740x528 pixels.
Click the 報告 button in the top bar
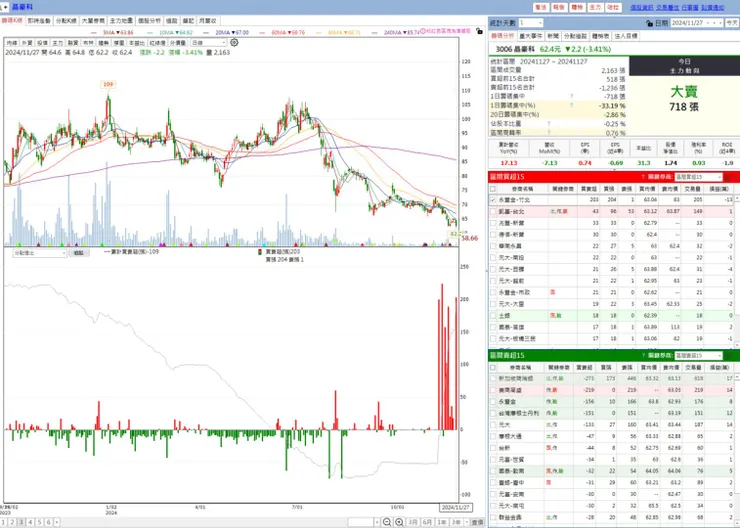559,8
